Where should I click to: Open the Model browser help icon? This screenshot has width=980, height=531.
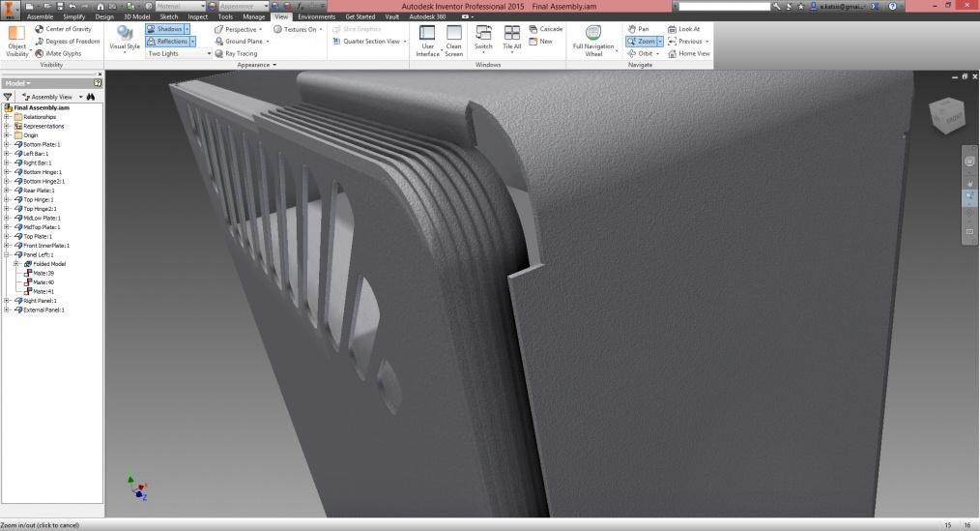(x=98, y=83)
